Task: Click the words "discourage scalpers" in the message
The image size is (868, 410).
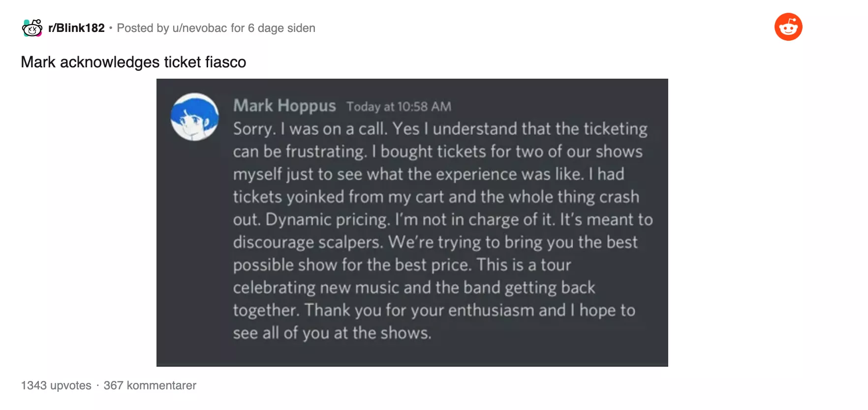Action: pos(308,242)
